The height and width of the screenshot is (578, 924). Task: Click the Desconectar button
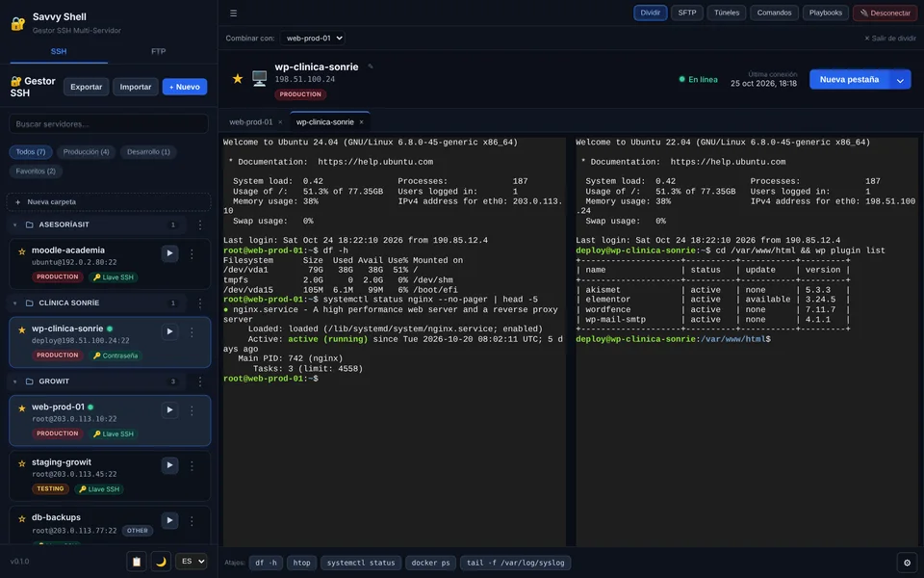coord(885,13)
